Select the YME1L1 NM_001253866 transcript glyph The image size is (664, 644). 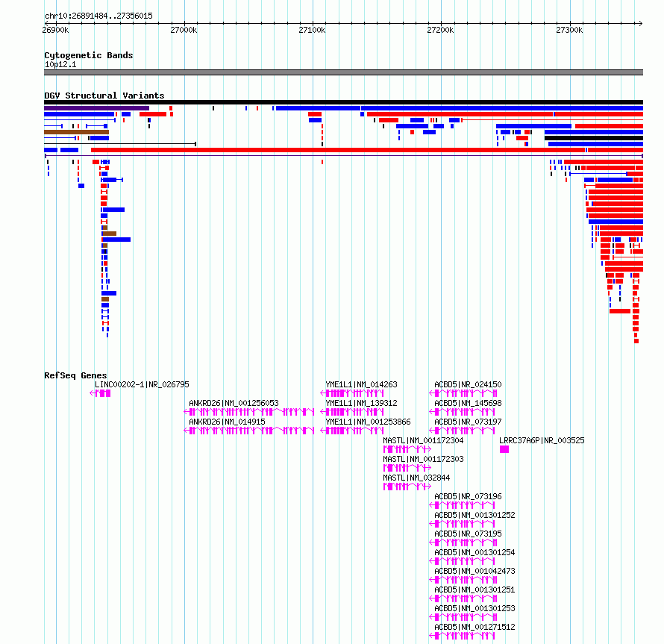(352, 431)
